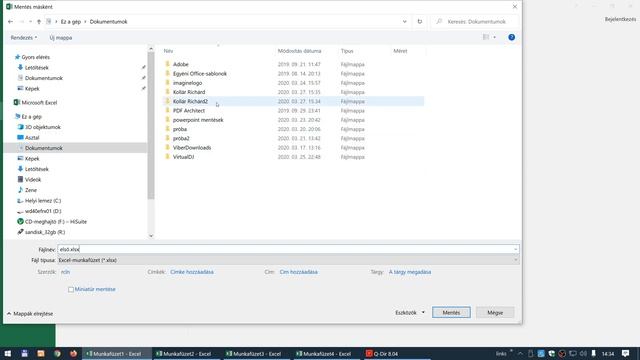640x360 pixels.
Task: Open the Windows Start menu
Action: (x=7, y=353)
